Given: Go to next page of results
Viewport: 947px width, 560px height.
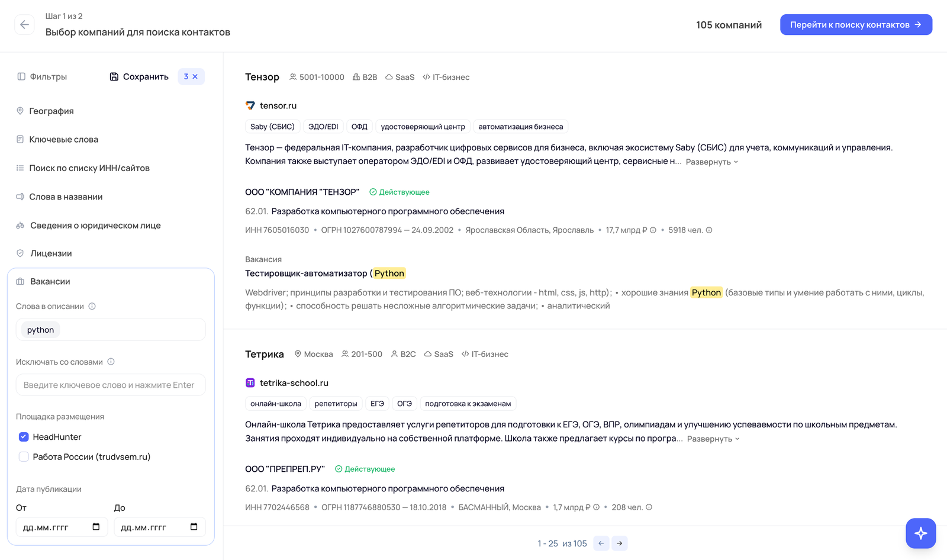Looking at the screenshot, I should (x=620, y=543).
